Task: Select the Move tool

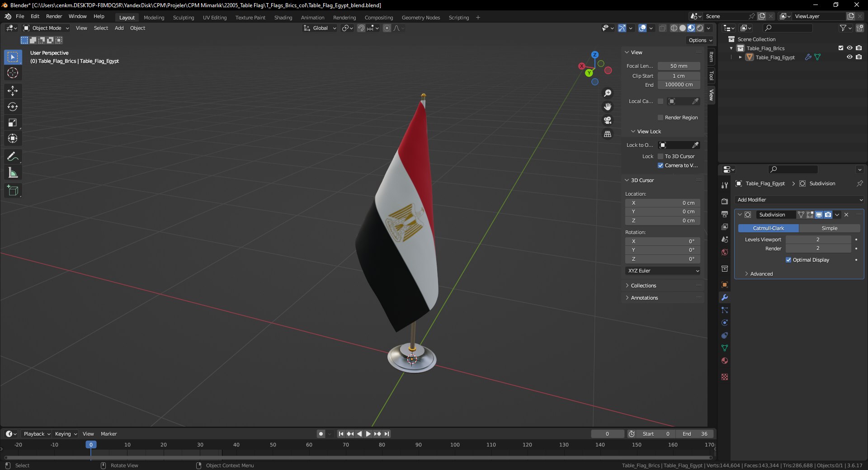Action: (x=13, y=91)
